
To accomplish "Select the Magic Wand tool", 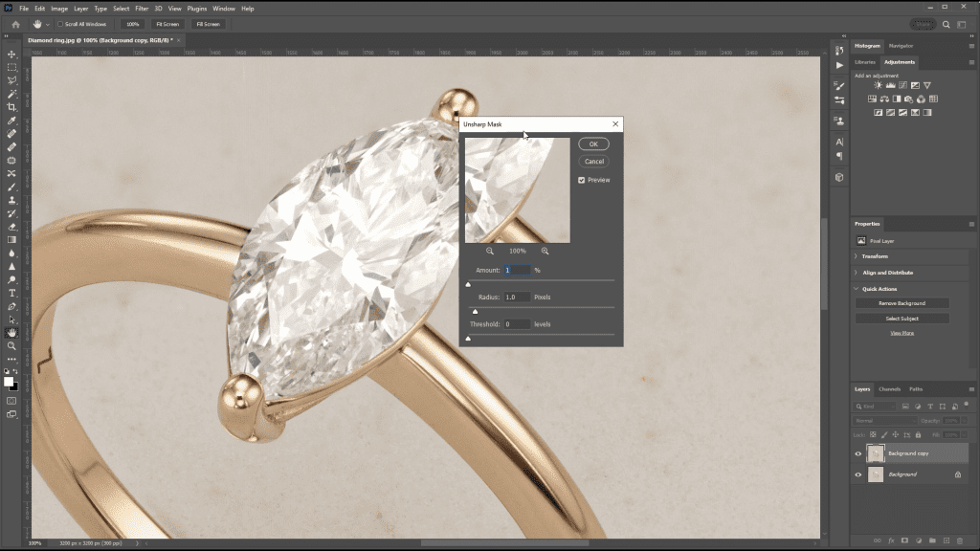I will point(11,94).
